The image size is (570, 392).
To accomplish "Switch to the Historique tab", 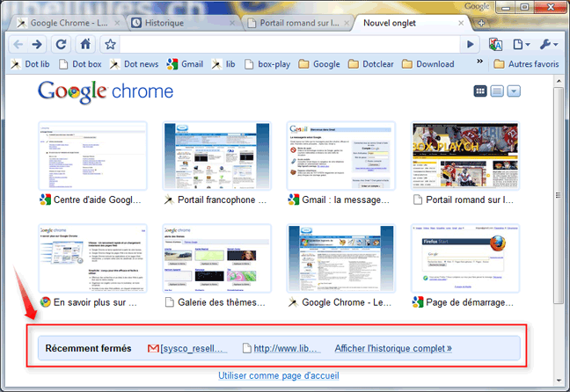I will (x=183, y=23).
